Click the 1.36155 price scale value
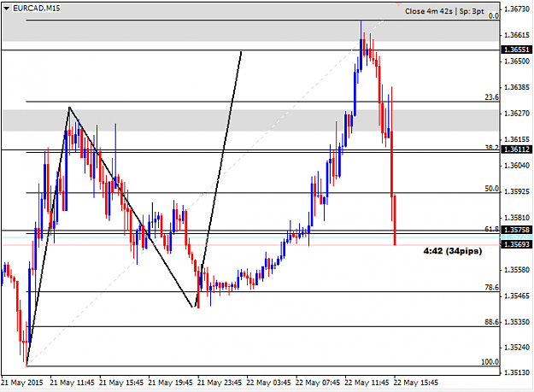This screenshot has height=392, width=534. tap(517, 139)
